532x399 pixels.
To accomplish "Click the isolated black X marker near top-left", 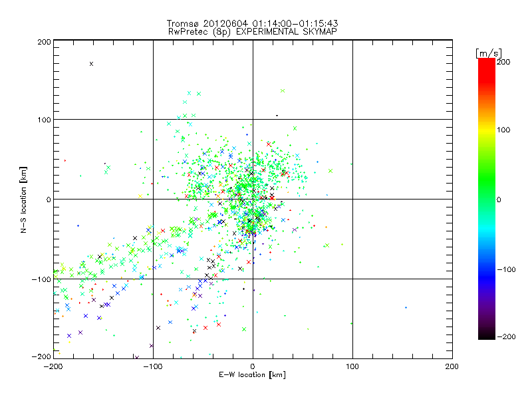I will pos(91,64).
